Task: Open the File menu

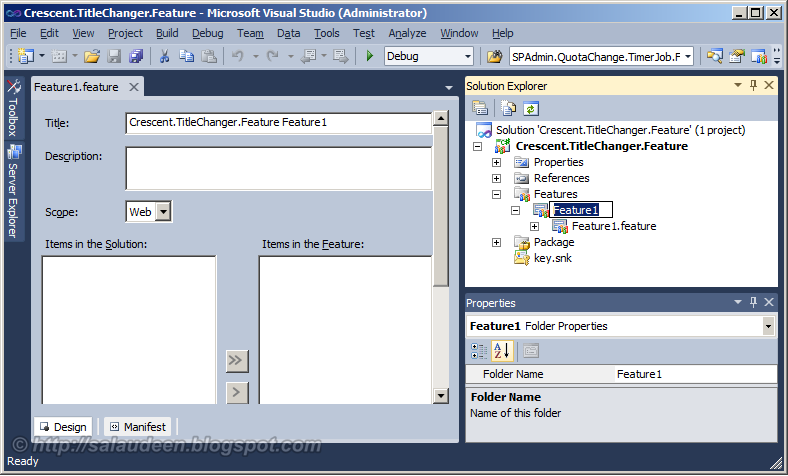Action: (18, 33)
